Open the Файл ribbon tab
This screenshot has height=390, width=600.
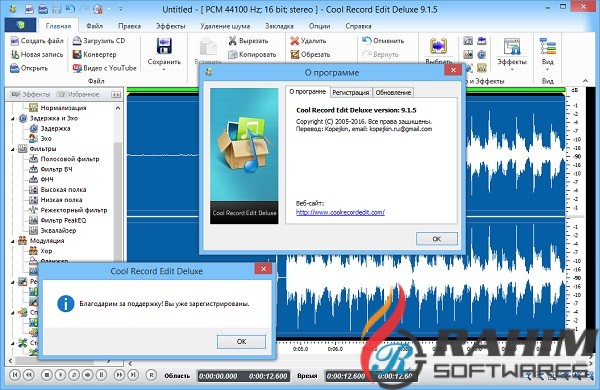coord(95,26)
